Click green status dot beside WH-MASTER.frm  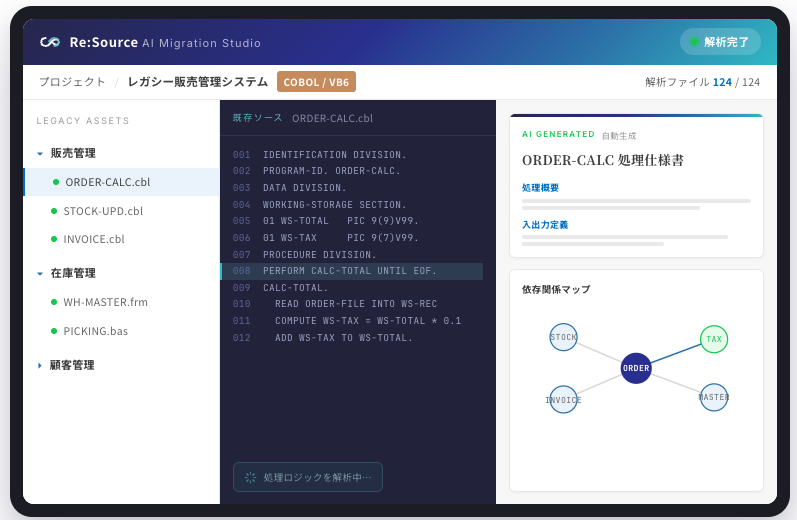(54, 302)
